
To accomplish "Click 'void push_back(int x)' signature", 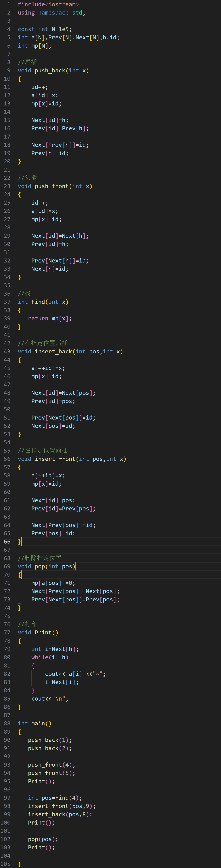I will 53,70.
